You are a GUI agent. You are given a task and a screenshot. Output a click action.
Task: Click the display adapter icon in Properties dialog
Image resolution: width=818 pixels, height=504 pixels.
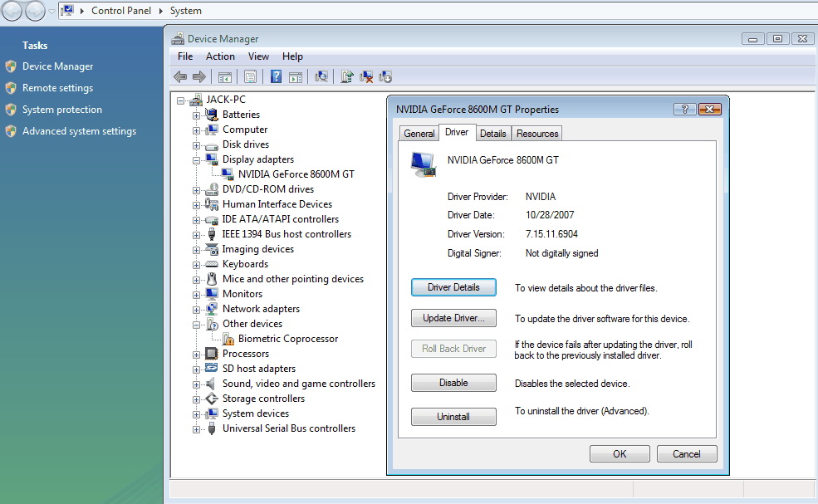(x=423, y=164)
